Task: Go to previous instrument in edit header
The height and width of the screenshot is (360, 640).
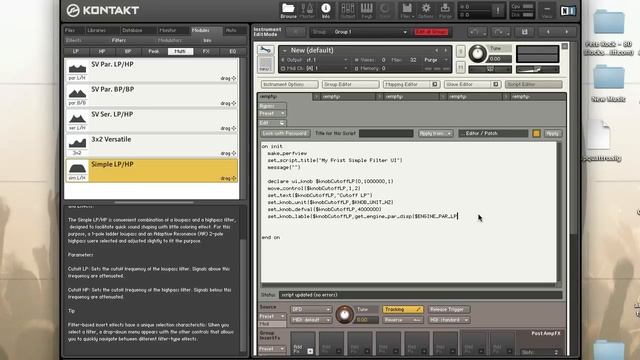Action: (x=548, y=32)
